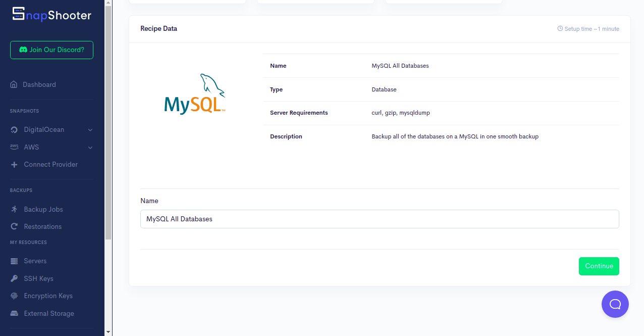Click the sidebar scrollbar thumb

point(108,124)
